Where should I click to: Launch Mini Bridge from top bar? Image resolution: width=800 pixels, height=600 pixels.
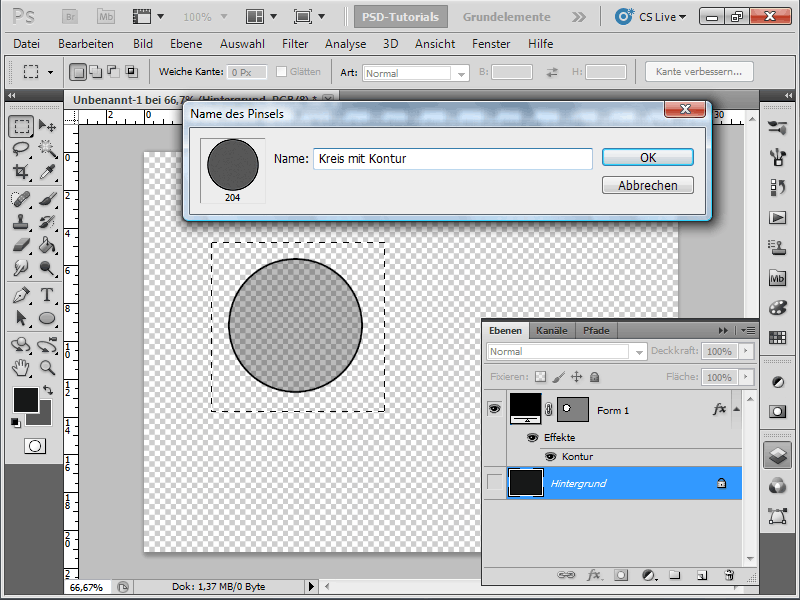click(106, 17)
